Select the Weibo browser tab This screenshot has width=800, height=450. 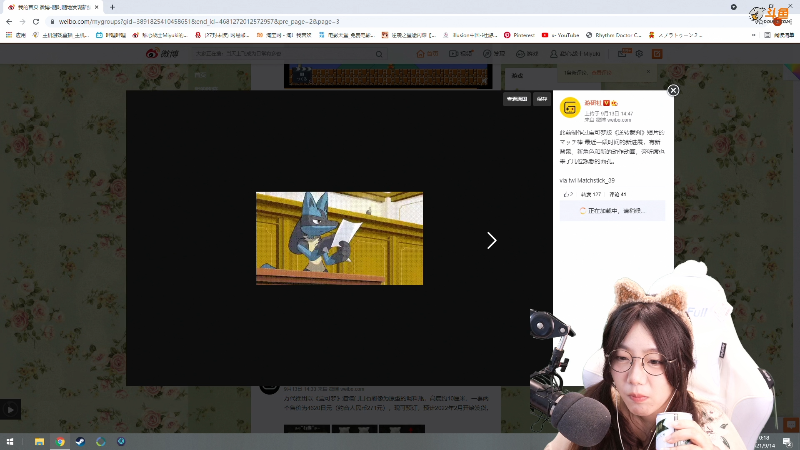[x=51, y=7]
